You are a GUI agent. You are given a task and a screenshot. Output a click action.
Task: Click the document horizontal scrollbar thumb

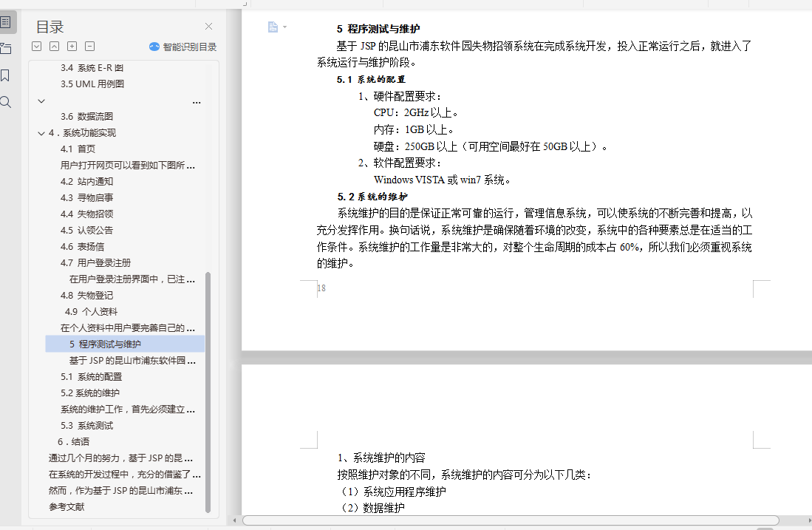click(511, 520)
